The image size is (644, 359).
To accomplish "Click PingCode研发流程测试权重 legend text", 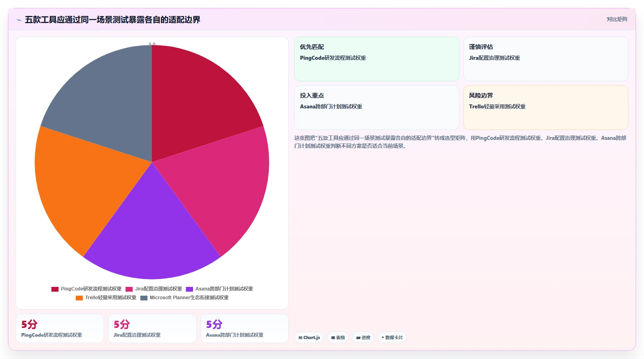I will pyautogui.click(x=91, y=289).
